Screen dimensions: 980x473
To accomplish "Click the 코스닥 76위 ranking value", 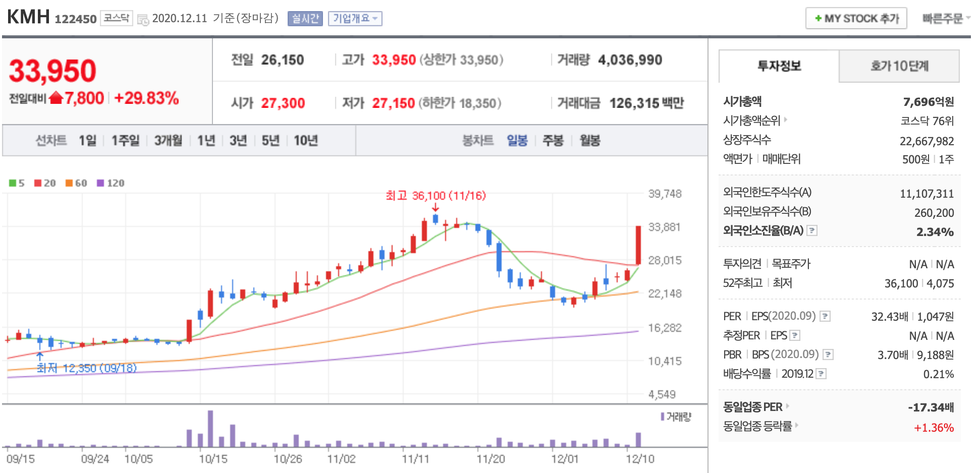I will click(928, 121).
